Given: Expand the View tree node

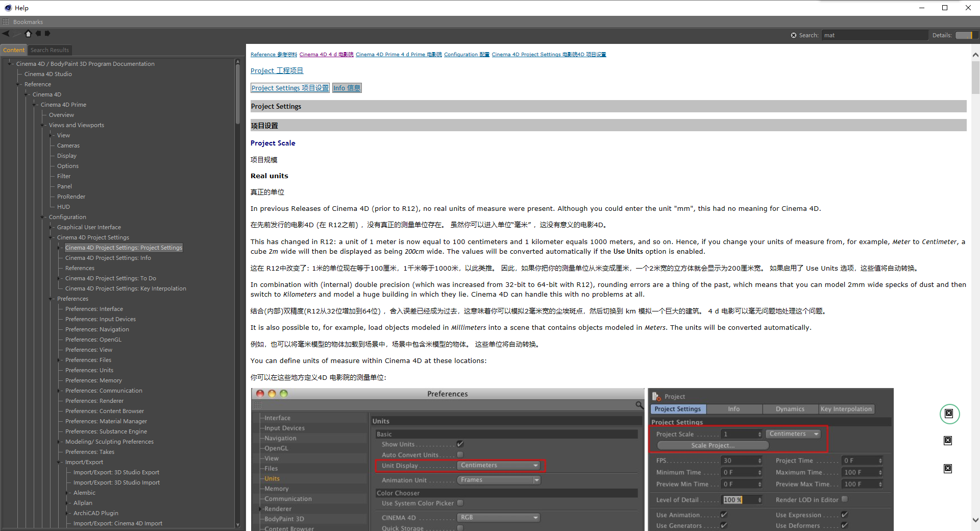Looking at the screenshot, I should tap(51, 135).
